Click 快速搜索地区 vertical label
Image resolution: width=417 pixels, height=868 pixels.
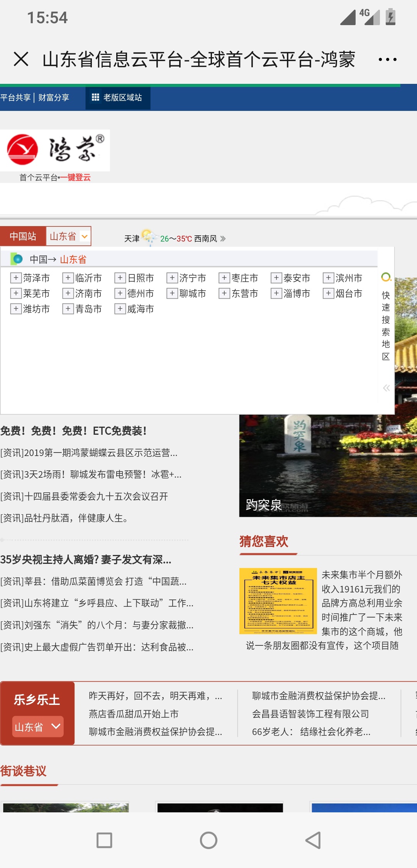coord(386,325)
